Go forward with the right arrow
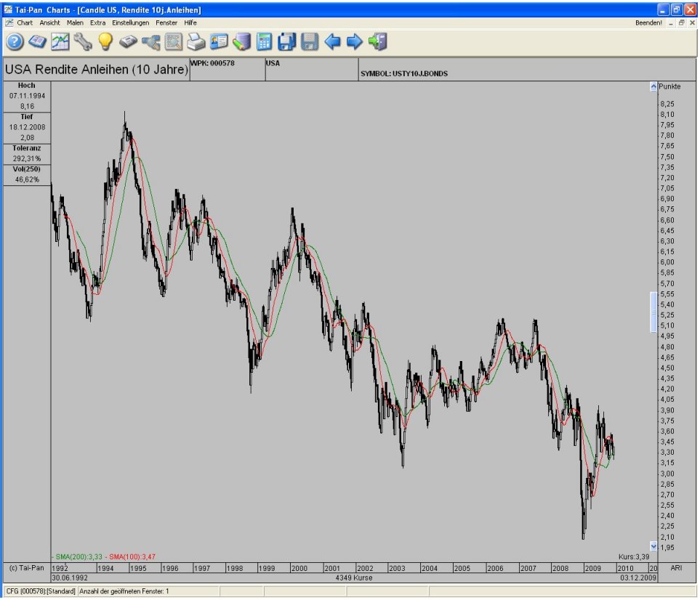 coord(354,42)
